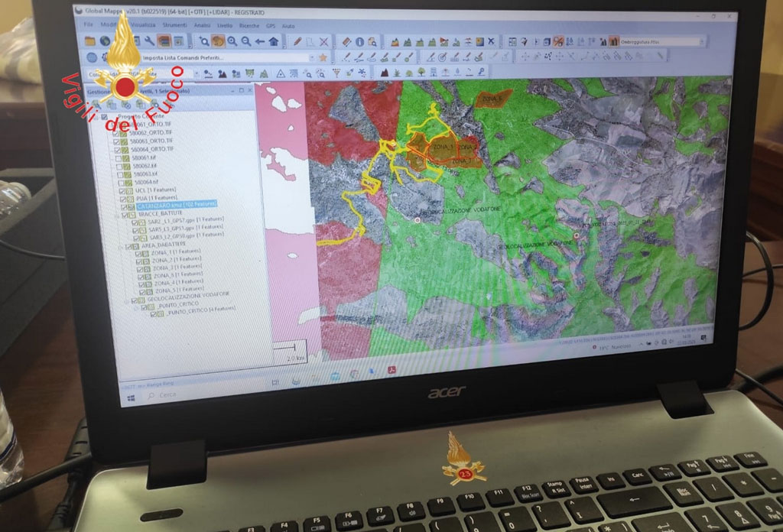
Task: Click the globe icon on second toolbar row
Action: pyautogui.click(x=92, y=57)
